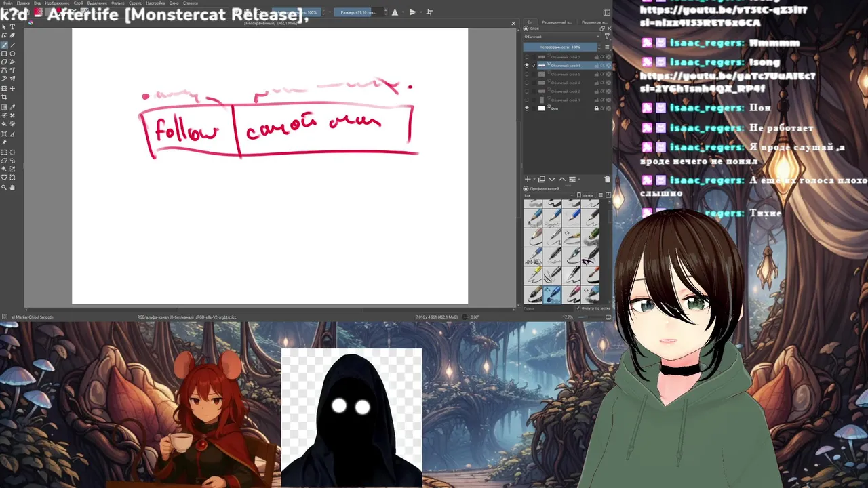
Task: Toggle visibility of Обычный слой 4
Action: pos(527,83)
